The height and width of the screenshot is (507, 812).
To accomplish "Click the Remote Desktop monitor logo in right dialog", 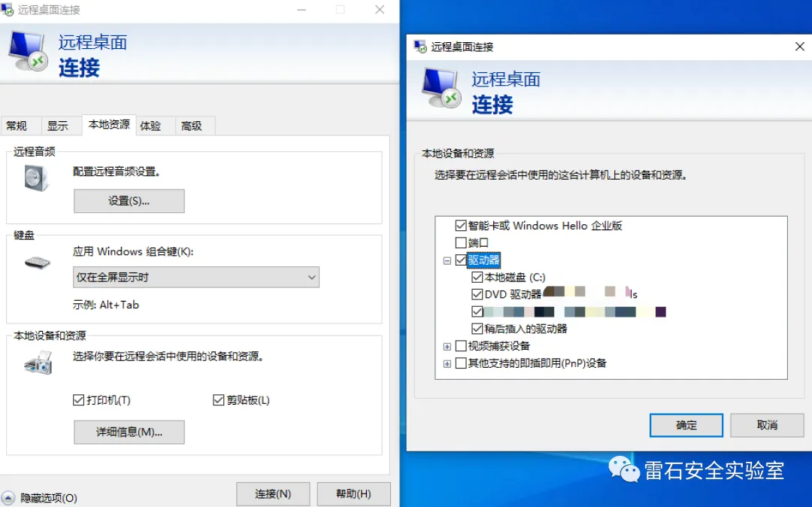I will pos(441,88).
